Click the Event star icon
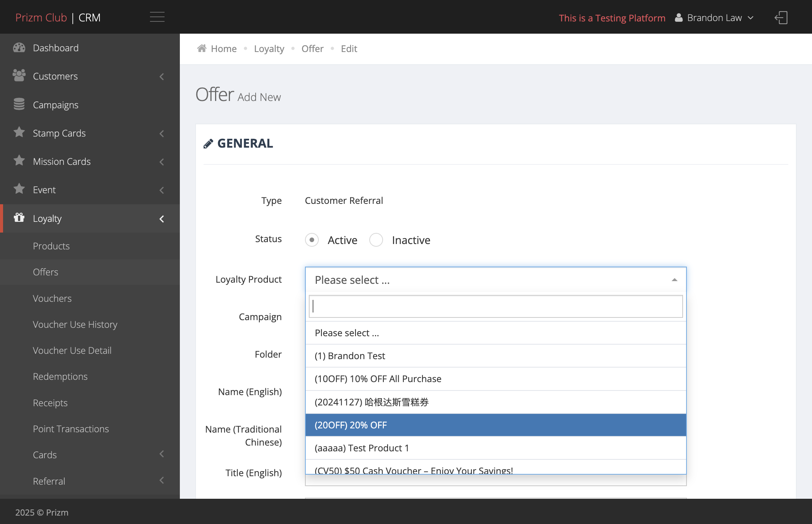The image size is (812, 524). [x=19, y=189]
